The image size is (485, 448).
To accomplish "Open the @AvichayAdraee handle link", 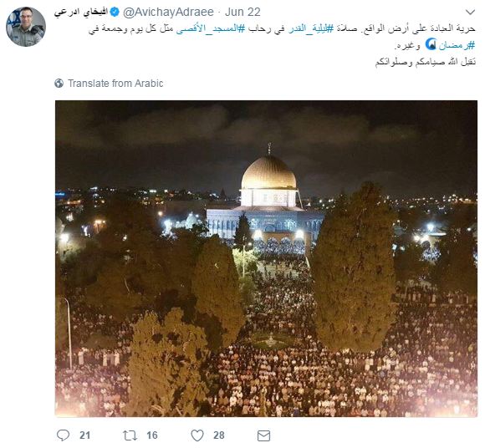I will coord(168,12).
